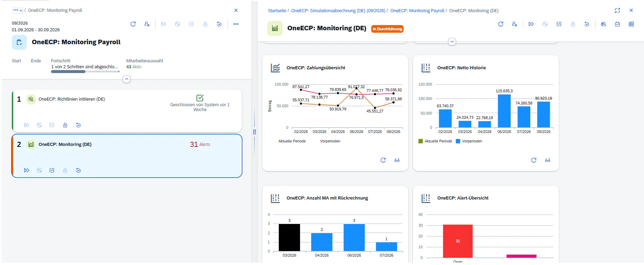
Task: Refresh the Zahlungsübersicht chart card
Action: 383,160
